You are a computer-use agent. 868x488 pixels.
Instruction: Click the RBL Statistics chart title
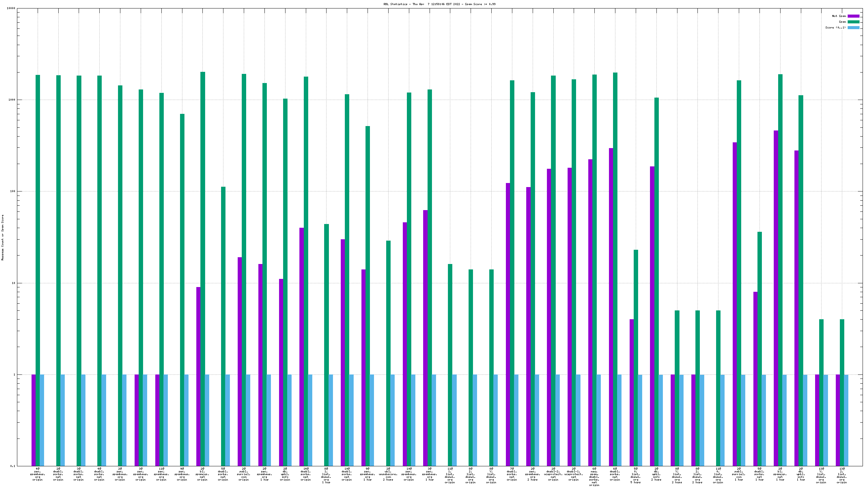(x=439, y=4)
